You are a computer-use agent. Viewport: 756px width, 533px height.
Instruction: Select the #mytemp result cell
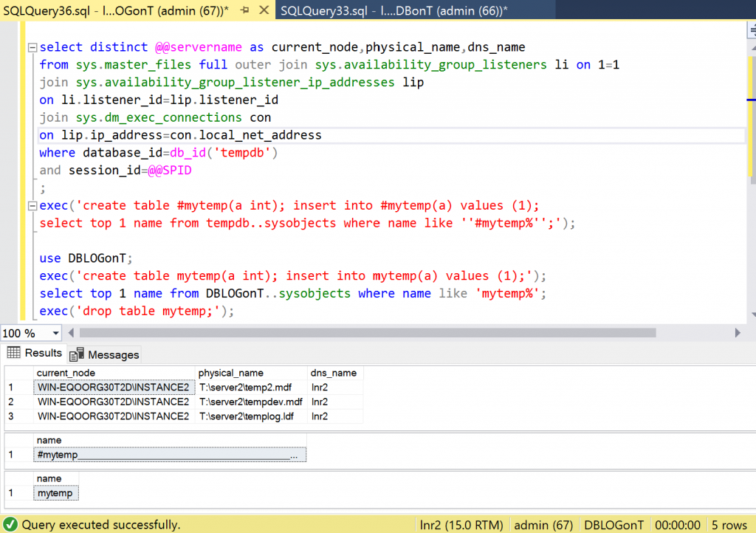coord(170,455)
